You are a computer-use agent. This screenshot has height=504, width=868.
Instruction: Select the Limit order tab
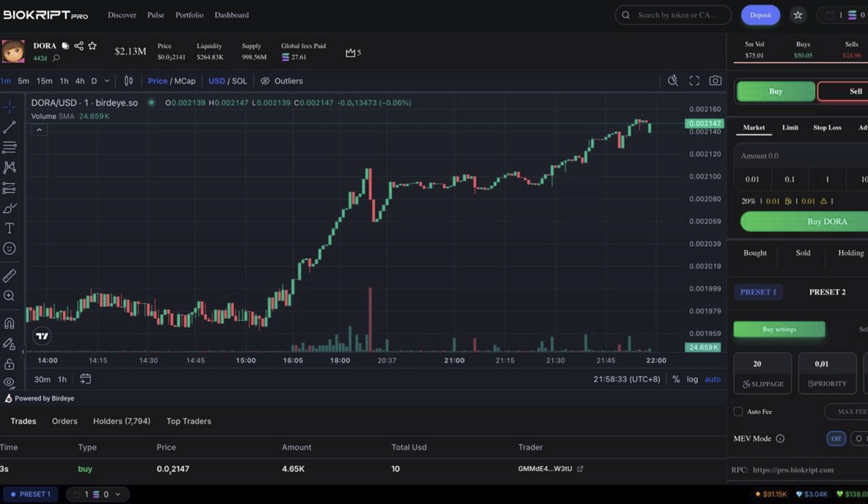(790, 128)
